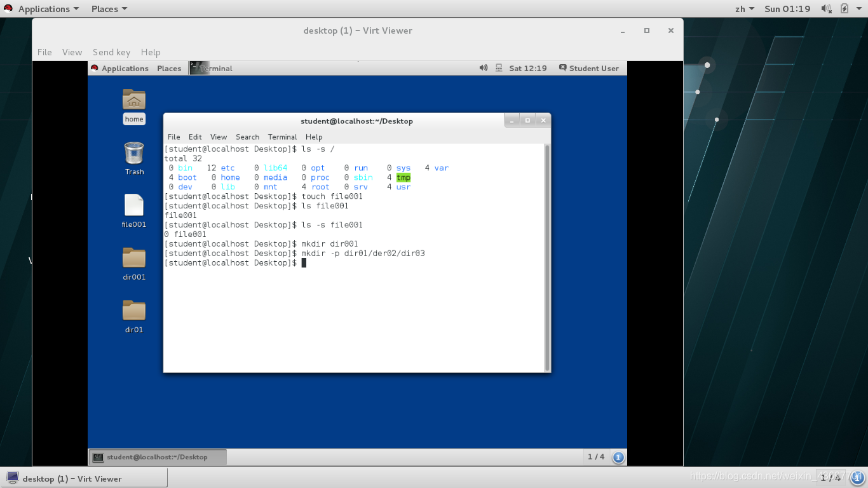Open the terminal Help menu
The width and height of the screenshot is (868, 488).
point(314,137)
